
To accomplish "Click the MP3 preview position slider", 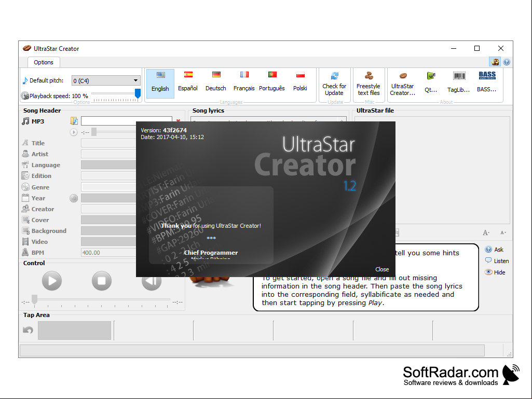I will click(94, 132).
